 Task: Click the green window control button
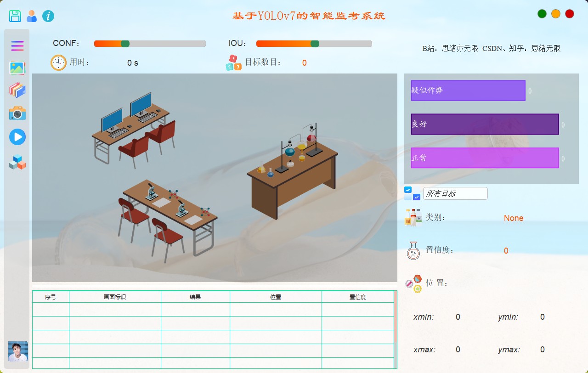[x=542, y=14]
